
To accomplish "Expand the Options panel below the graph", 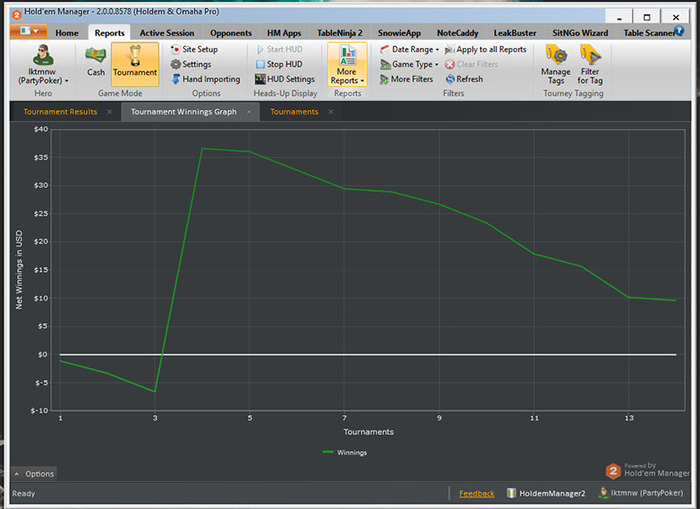I will pyautogui.click(x=34, y=474).
